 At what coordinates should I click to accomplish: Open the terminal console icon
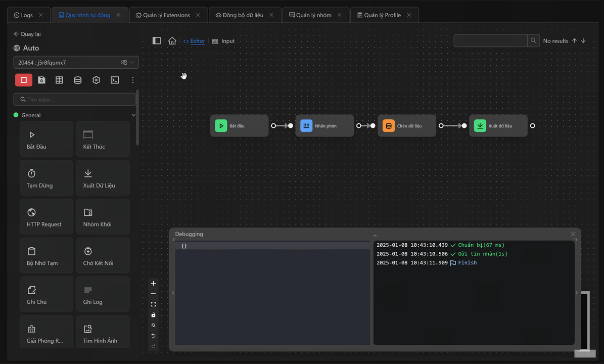(x=115, y=80)
